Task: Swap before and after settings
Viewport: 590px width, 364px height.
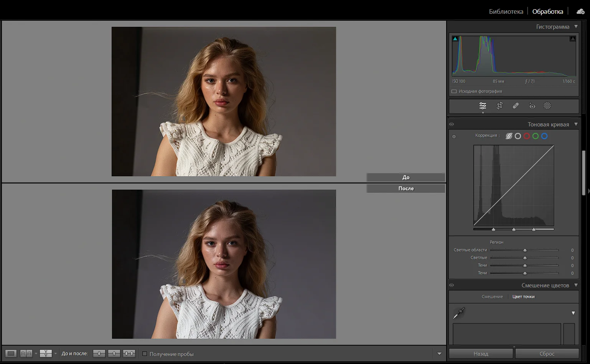Action: [x=129, y=354]
